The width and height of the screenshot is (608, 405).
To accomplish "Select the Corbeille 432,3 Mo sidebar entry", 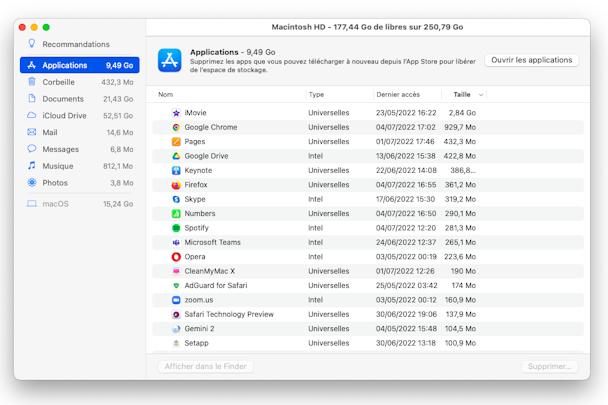I will [79, 82].
